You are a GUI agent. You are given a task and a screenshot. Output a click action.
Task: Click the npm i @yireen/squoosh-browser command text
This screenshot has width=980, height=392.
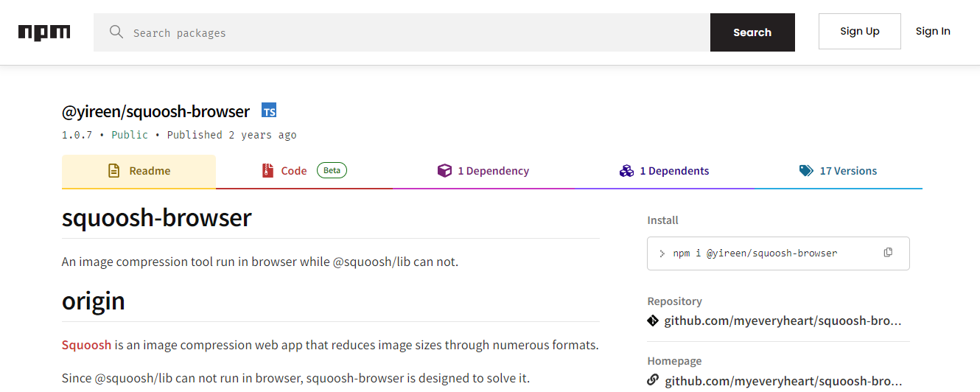point(755,253)
